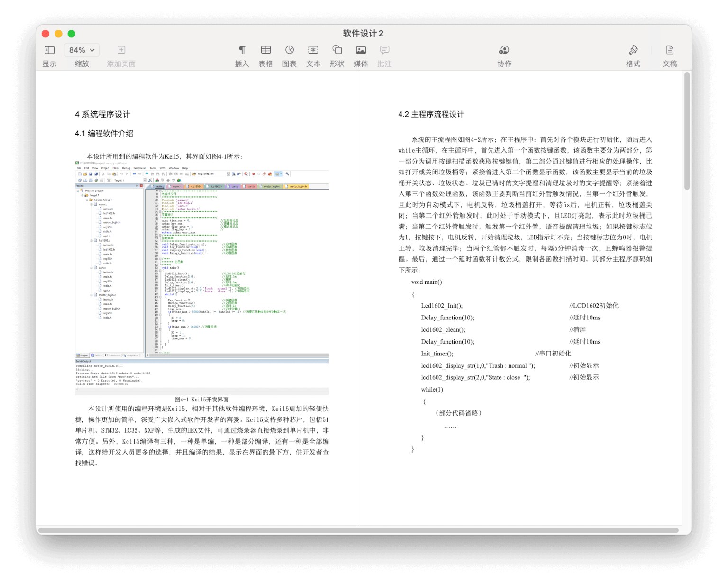Click caption '图4-1 Keil5开发界面'
Image resolution: width=728 pixels, height=583 pixels.
202,400
